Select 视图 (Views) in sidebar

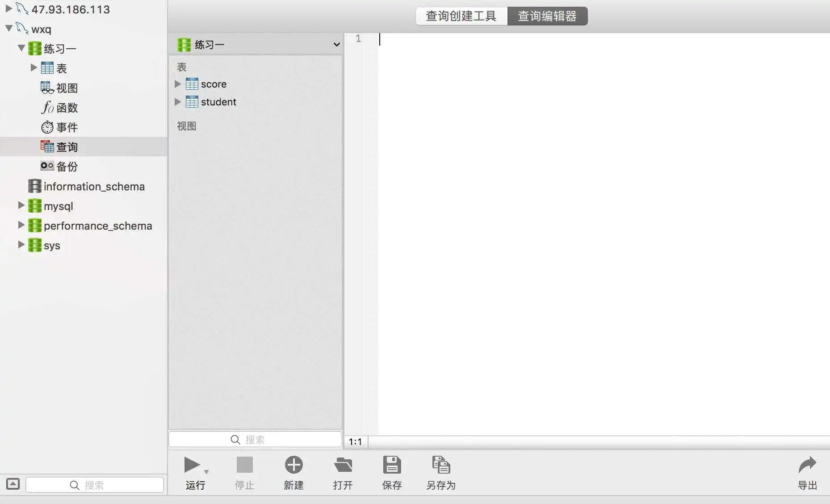click(x=67, y=88)
